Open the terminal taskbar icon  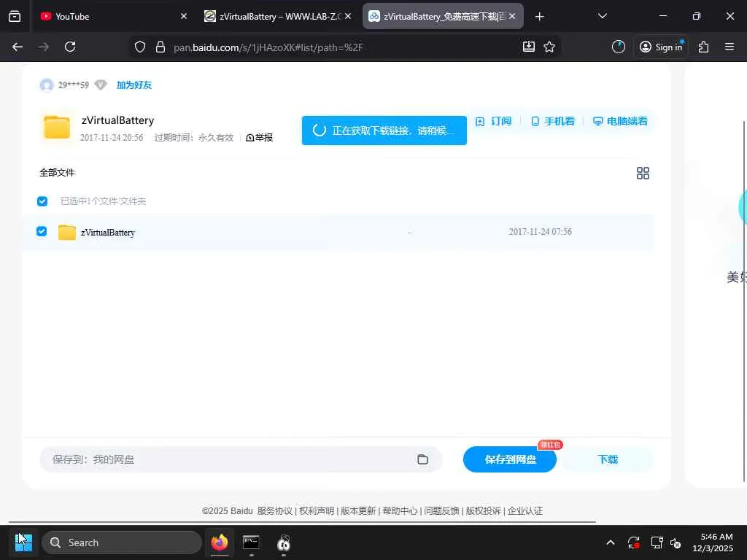251,542
